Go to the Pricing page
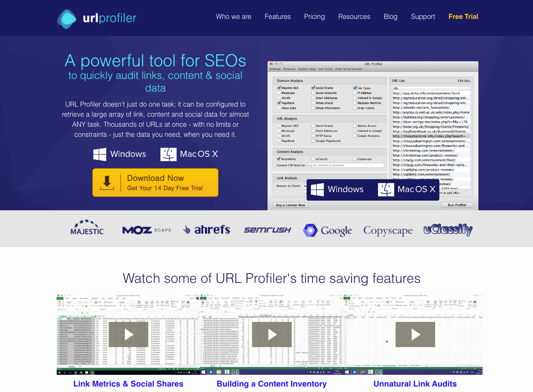Viewport: 533px width, 392px height. [x=315, y=17]
